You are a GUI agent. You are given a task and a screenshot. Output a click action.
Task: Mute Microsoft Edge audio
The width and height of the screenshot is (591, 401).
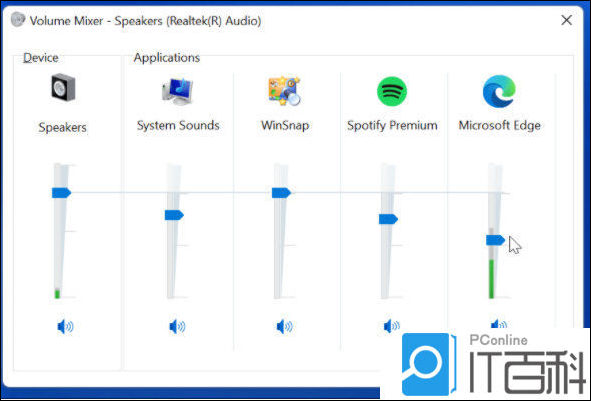click(499, 323)
